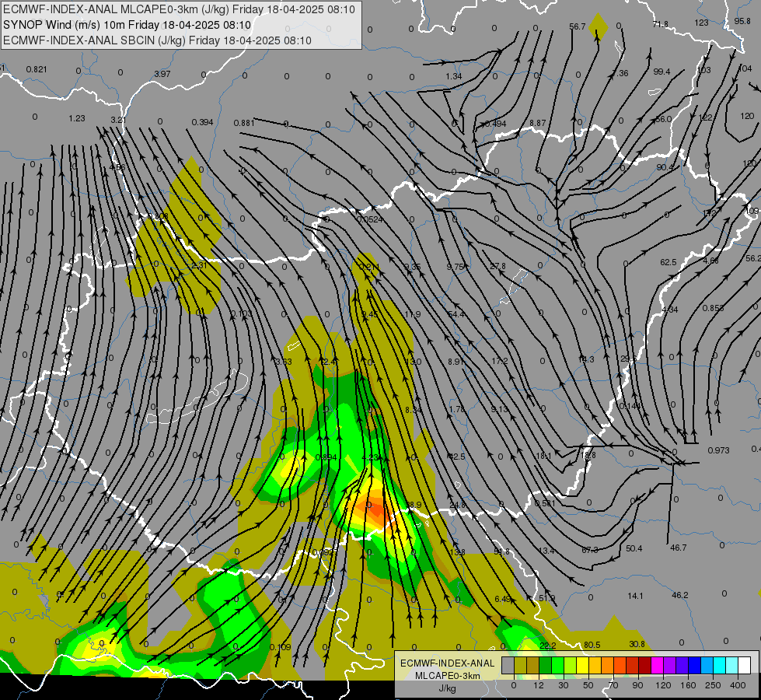Select the map value 62.5

point(668,262)
